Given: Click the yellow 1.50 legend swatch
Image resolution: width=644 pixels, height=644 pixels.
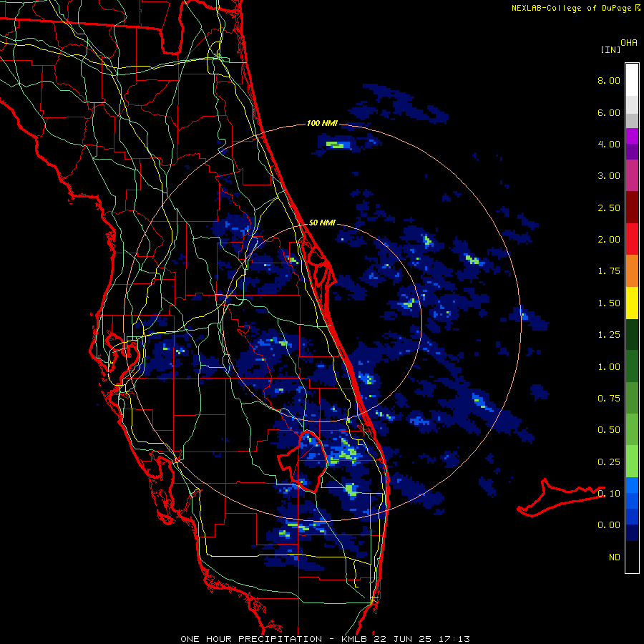Looking at the screenshot, I should (632, 303).
